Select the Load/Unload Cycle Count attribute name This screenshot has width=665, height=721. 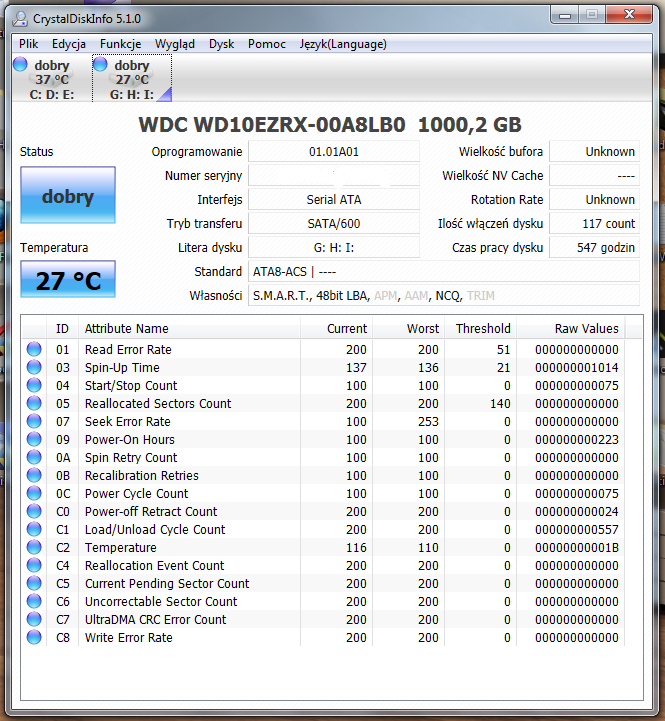[x=155, y=529]
